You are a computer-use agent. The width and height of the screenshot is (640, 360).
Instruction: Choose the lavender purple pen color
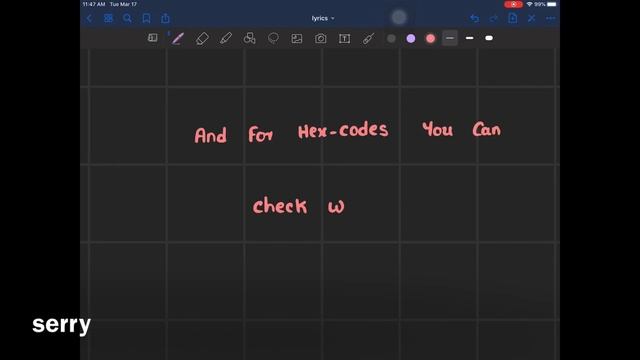411,38
